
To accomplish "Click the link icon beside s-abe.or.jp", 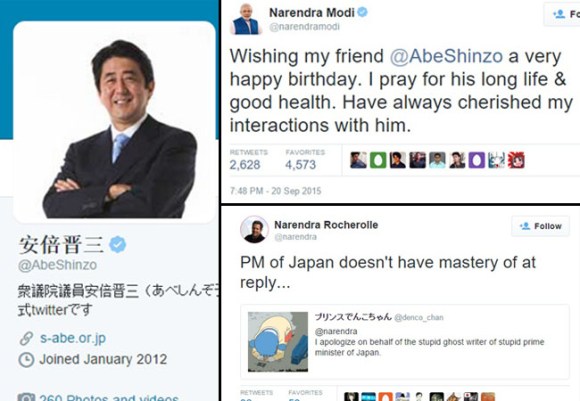I will 26,338.
